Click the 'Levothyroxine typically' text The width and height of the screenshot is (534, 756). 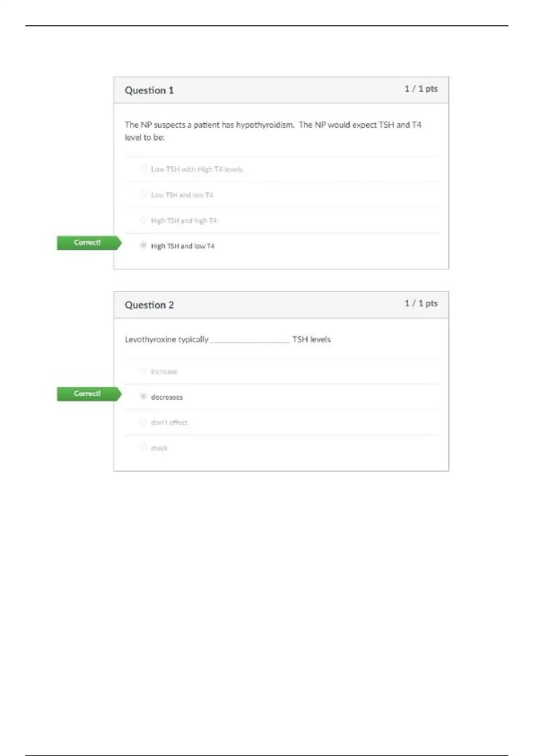point(166,339)
